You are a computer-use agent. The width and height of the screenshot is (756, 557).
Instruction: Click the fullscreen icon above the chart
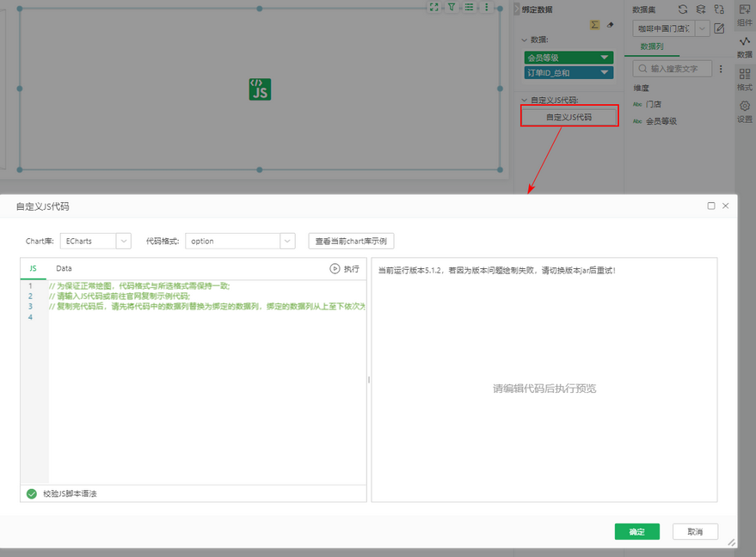point(434,7)
